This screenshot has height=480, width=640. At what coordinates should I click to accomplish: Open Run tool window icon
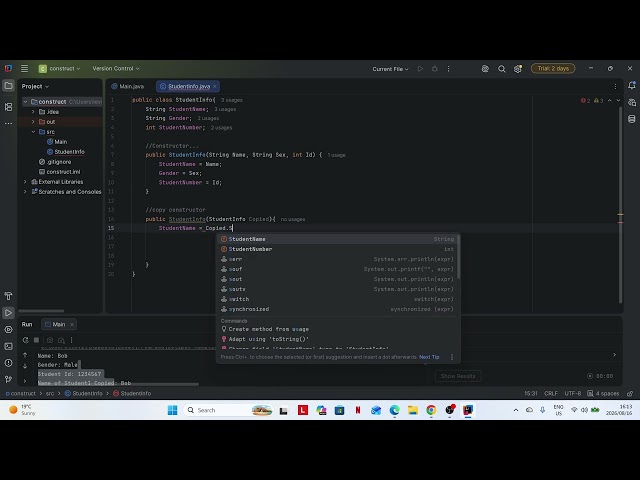tap(8, 313)
